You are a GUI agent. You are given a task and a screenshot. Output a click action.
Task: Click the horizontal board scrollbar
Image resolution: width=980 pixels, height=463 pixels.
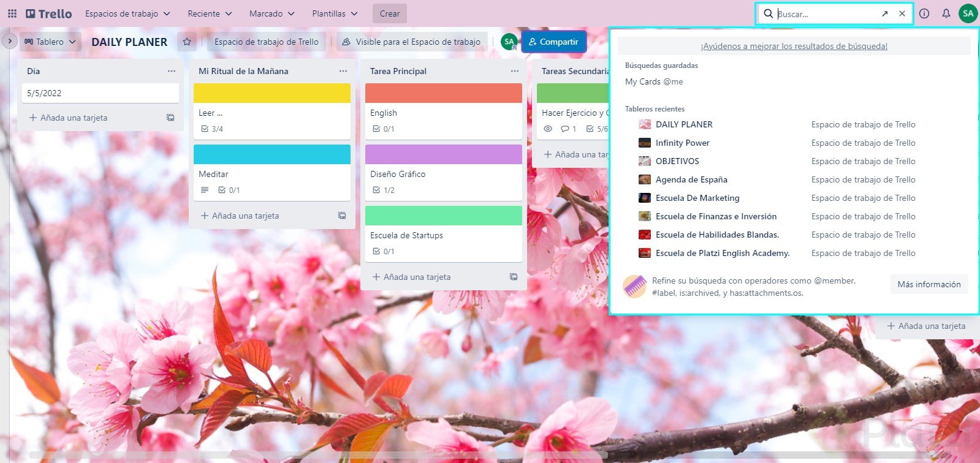click(319, 455)
